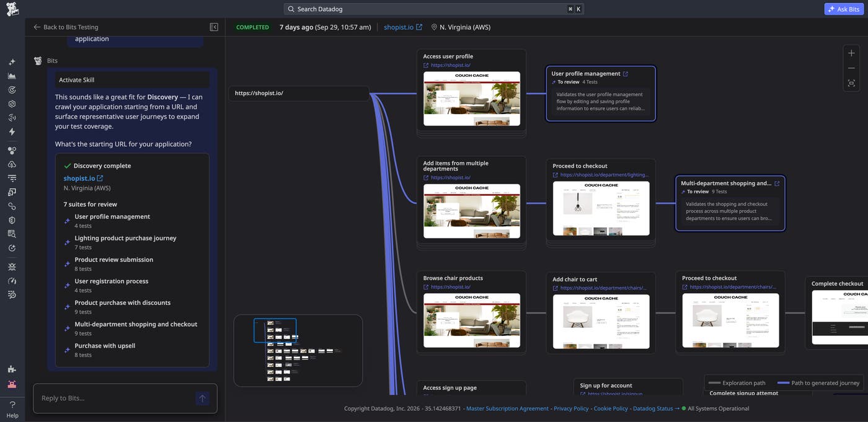Click the bug sidebar icon
The height and width of the screenshot is (422, 868).
point(12,266)
